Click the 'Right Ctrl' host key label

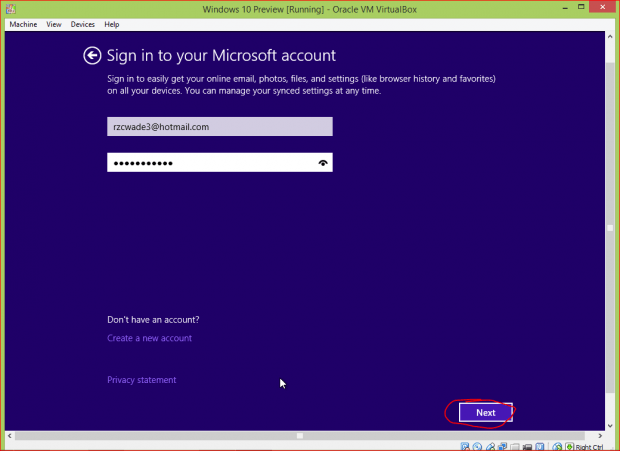tap(589, 447)
